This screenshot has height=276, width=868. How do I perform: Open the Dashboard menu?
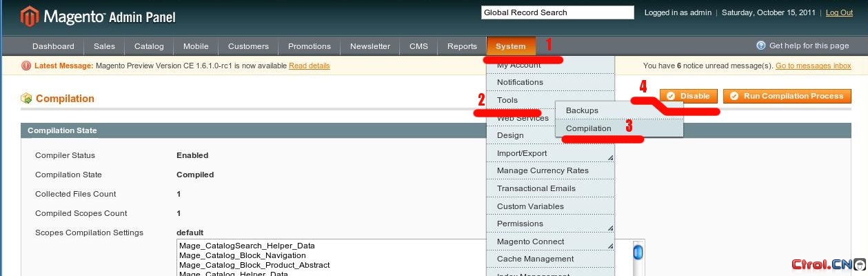tap(53, 46)
